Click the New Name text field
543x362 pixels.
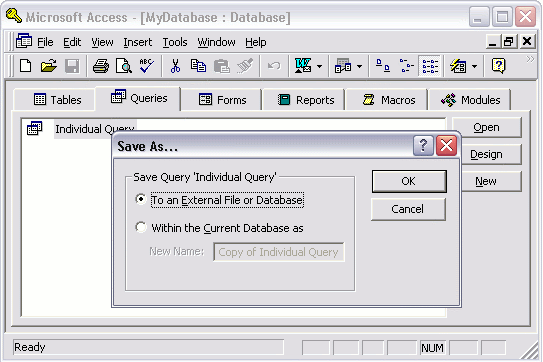click(279, 252)
